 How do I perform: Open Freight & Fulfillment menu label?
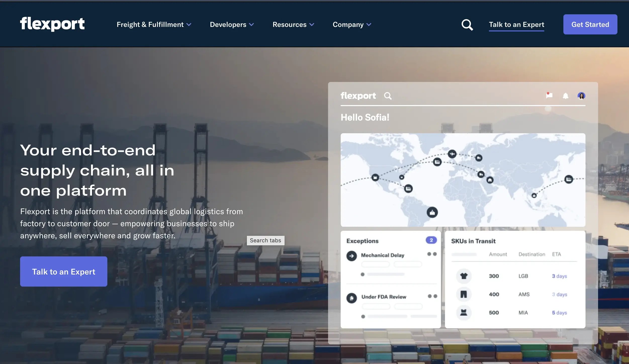click(150, 24)
